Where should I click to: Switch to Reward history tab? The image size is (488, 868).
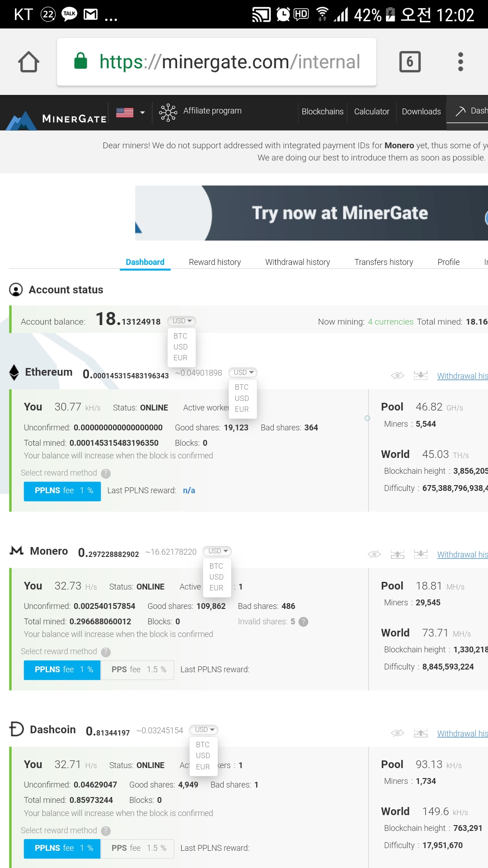click(215, 262)
